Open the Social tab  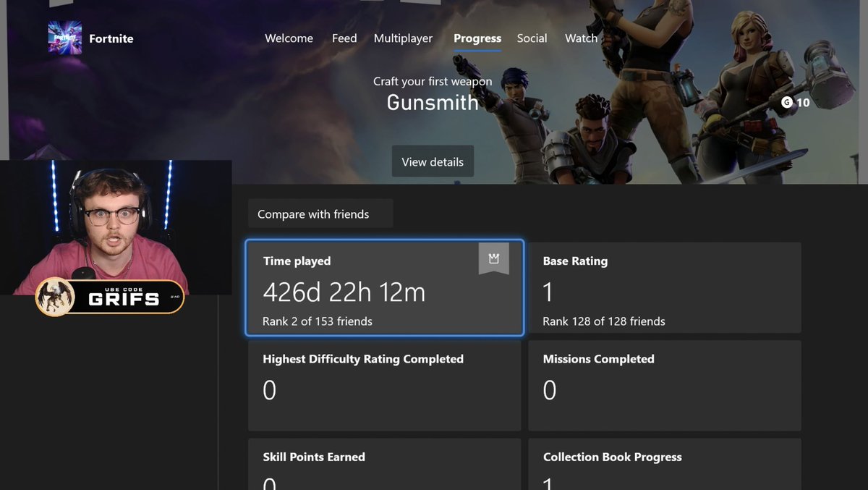point(532,38)
